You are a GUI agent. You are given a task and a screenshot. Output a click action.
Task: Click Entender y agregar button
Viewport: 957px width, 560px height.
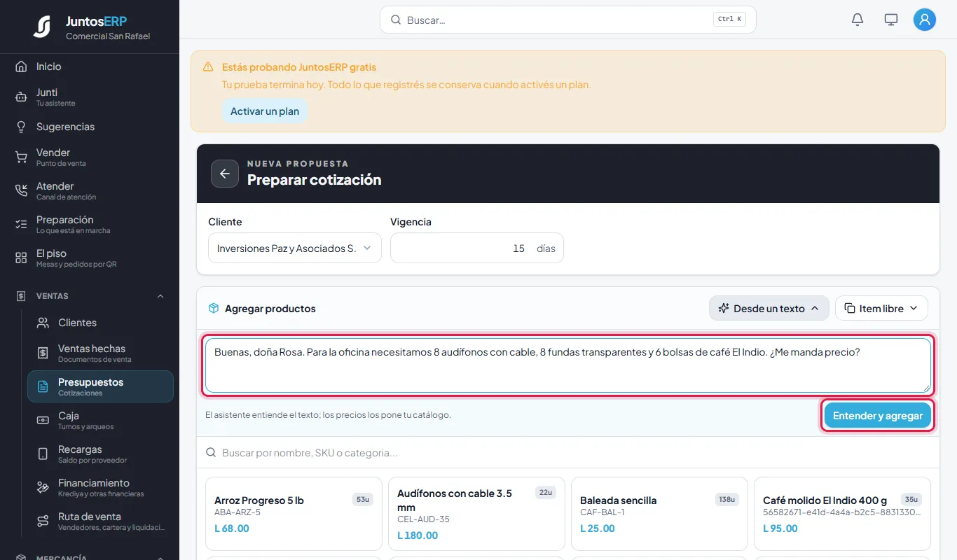(x=878, y=416)
